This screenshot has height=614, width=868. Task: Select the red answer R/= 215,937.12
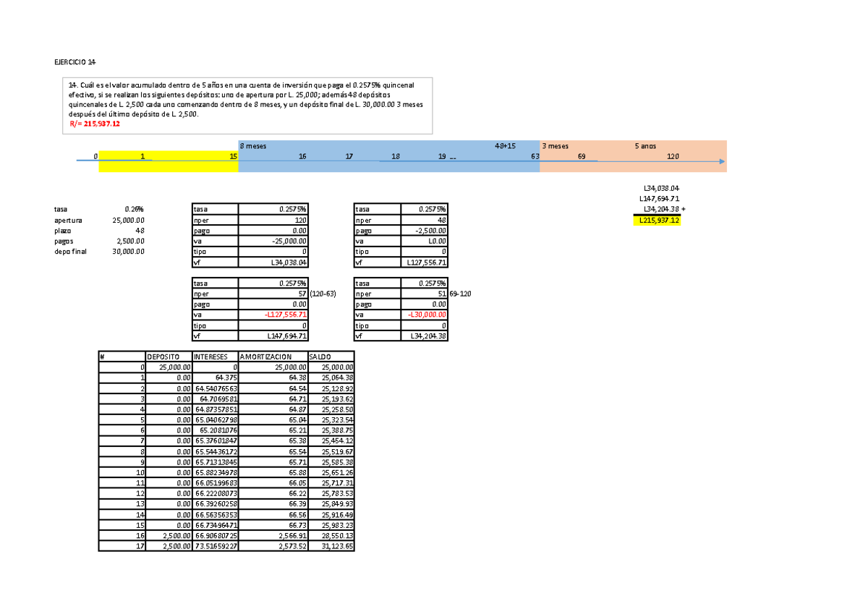94,124
